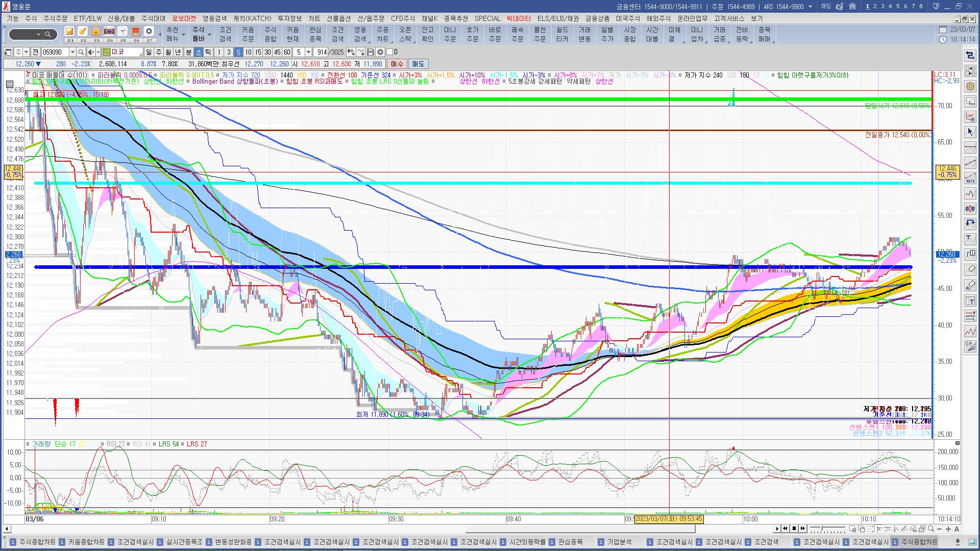Click the 매도 sell button
Viewport: 980px width, 551px height.
[x=418, y=64]
